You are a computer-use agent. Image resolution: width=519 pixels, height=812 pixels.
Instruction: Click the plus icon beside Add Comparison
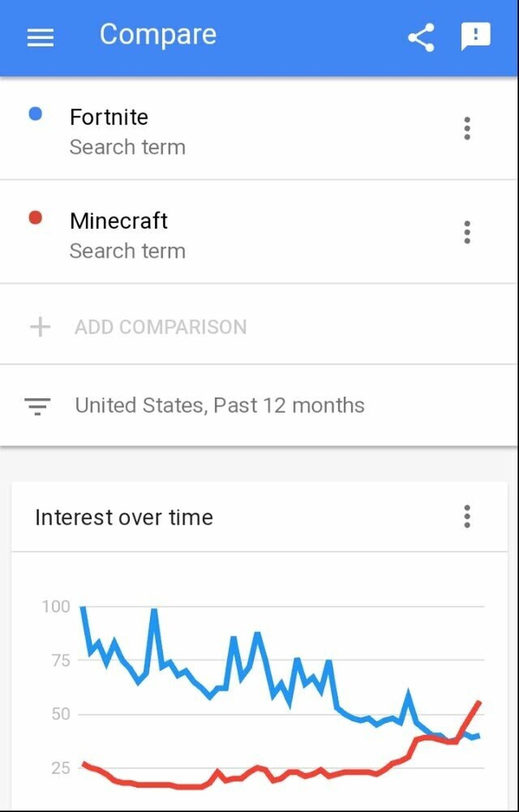pyautogui.click(x=40, y=327)
